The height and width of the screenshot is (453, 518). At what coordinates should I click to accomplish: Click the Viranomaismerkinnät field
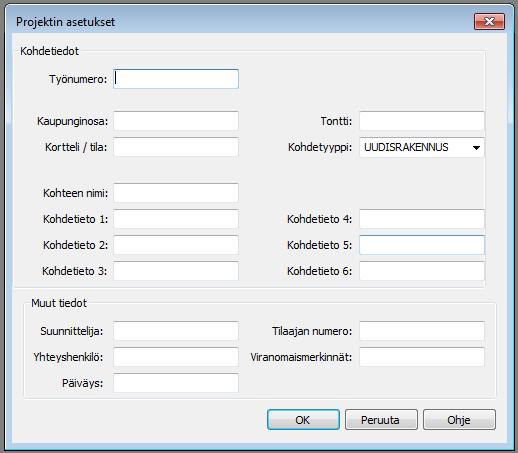422,357
